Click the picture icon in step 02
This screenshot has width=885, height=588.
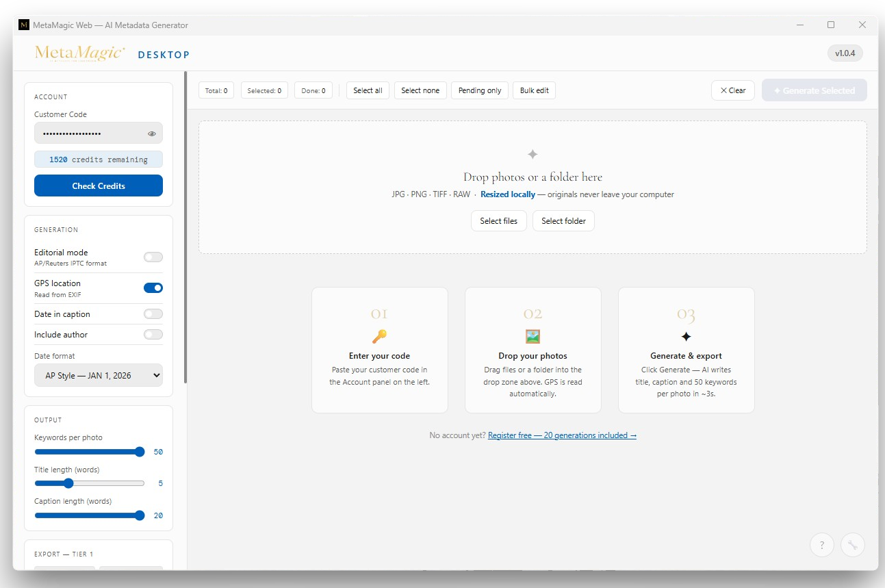point(533,336)
